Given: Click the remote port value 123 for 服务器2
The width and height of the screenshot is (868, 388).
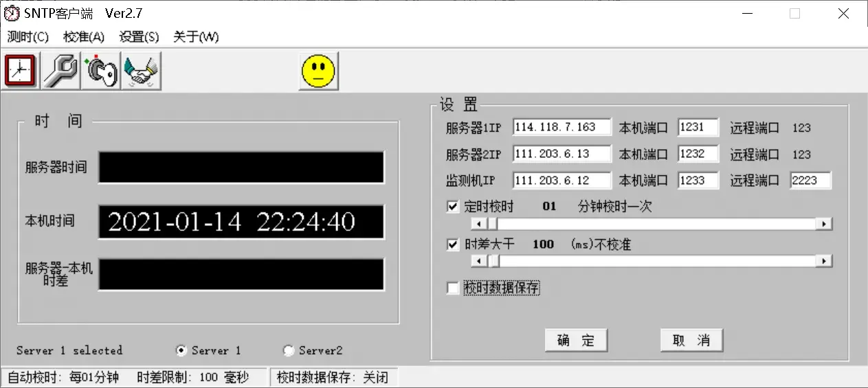Looking at the screenshot, I should (801, 155).
